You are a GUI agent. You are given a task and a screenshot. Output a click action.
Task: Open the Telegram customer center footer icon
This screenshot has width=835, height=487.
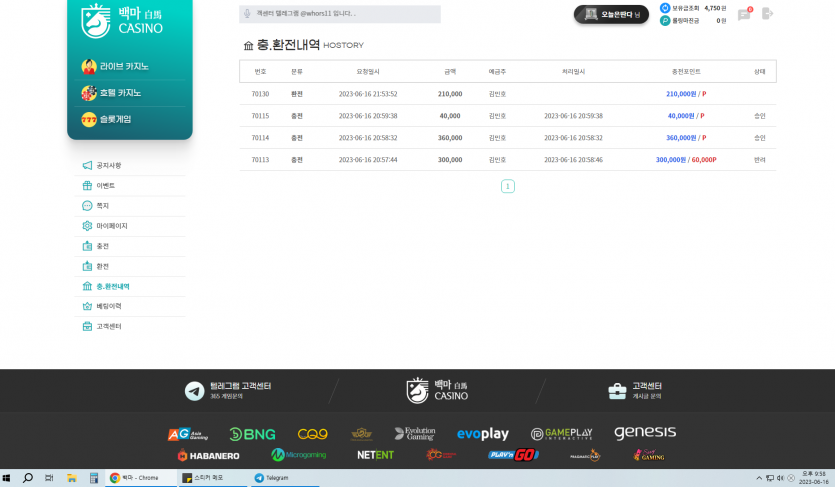[194, 391]
